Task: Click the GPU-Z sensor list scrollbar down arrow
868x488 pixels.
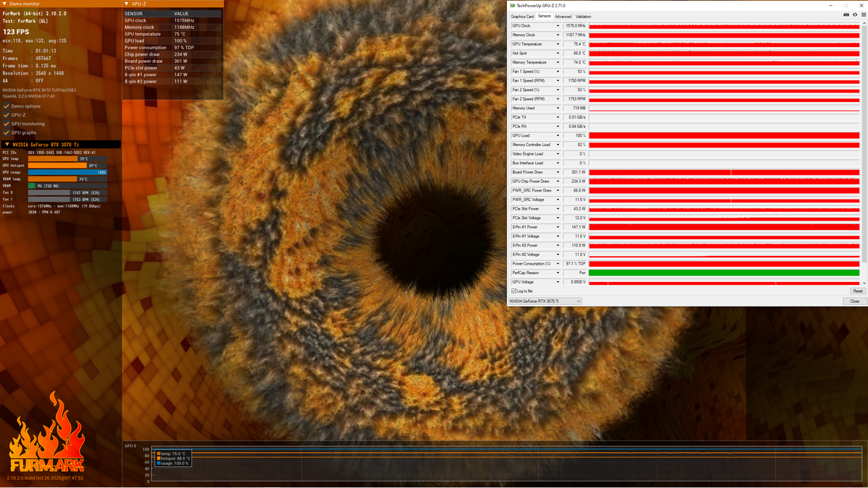Action: 863,283
